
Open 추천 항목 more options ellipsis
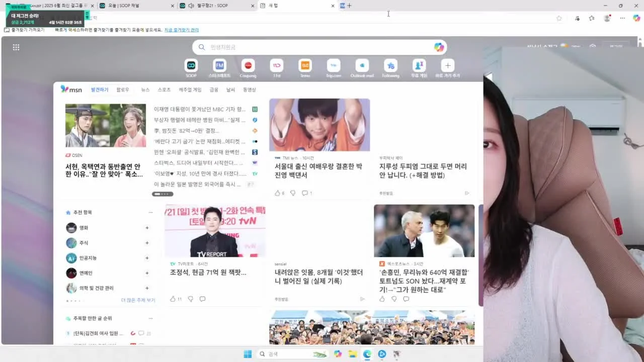click(x=150, y=213)
